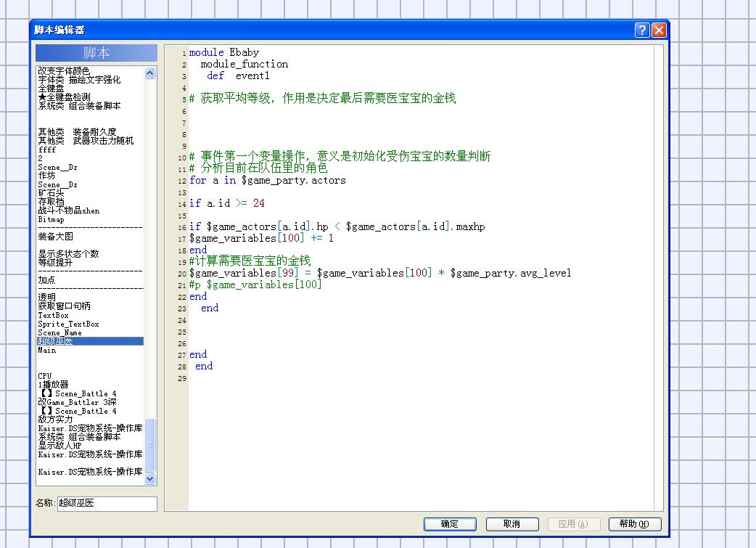
Task: Click the code line 'for a in $game_party.actors'
Action: 268,181
